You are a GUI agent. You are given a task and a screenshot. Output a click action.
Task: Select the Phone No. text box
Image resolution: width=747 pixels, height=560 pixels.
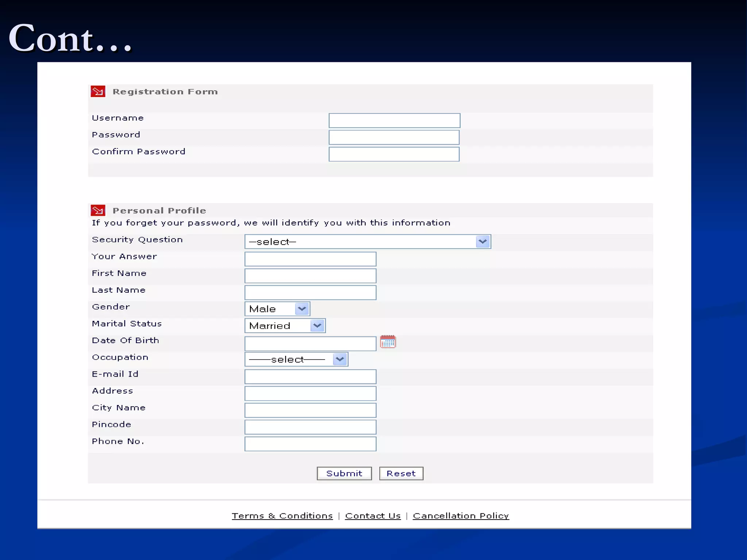[310, 444]
